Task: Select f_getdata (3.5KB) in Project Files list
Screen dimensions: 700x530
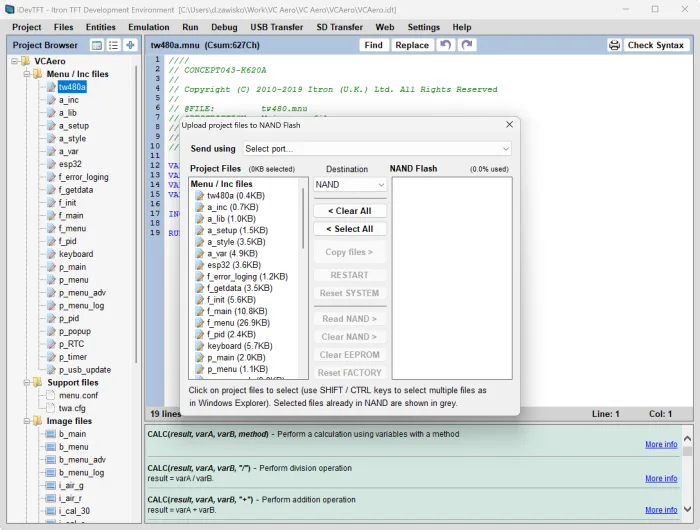Action: pyautogui.click(x=240, y=288)
